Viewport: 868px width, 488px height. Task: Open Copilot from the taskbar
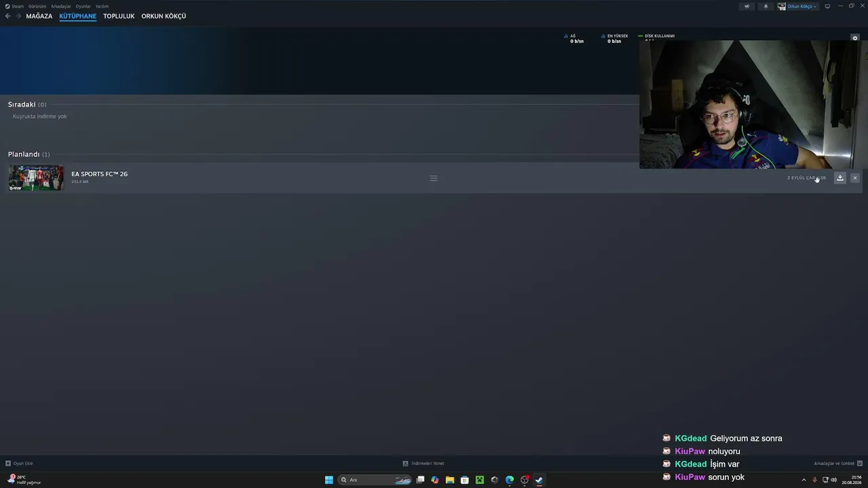[435, 480]
